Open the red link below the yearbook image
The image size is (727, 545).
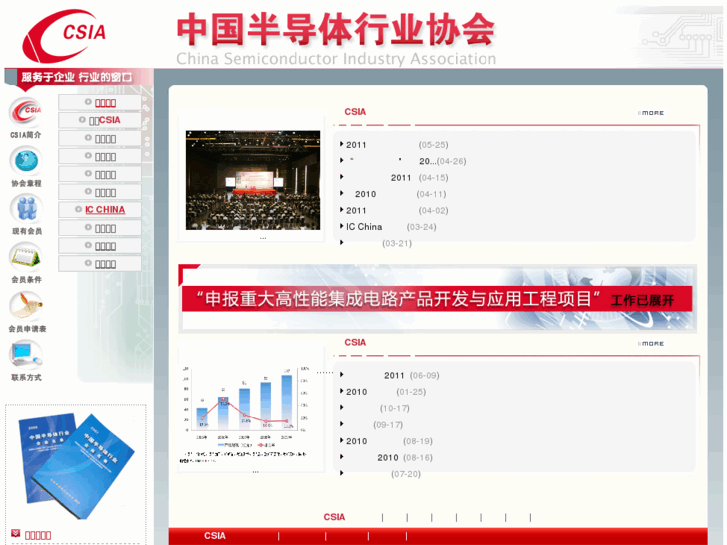[38, 535]
